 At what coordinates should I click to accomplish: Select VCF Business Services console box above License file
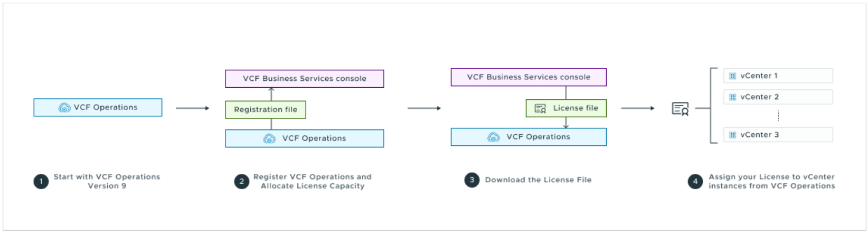point(529,77)
